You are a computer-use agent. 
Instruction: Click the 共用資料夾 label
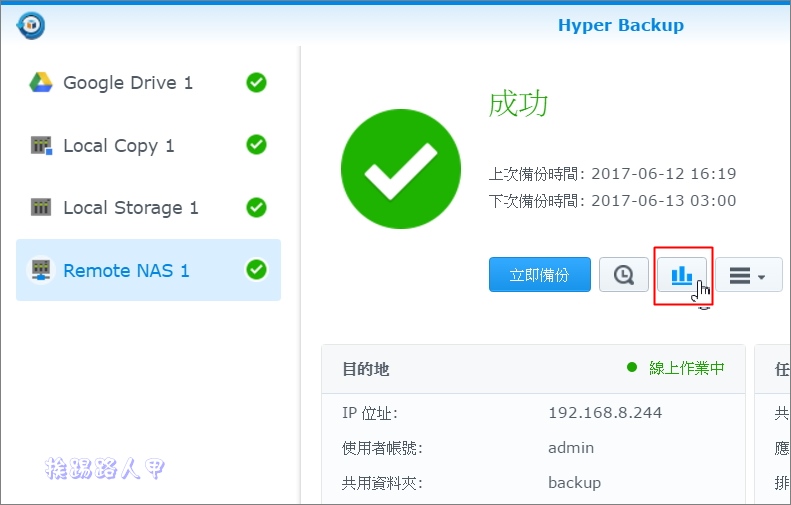(x=382, y=483)
